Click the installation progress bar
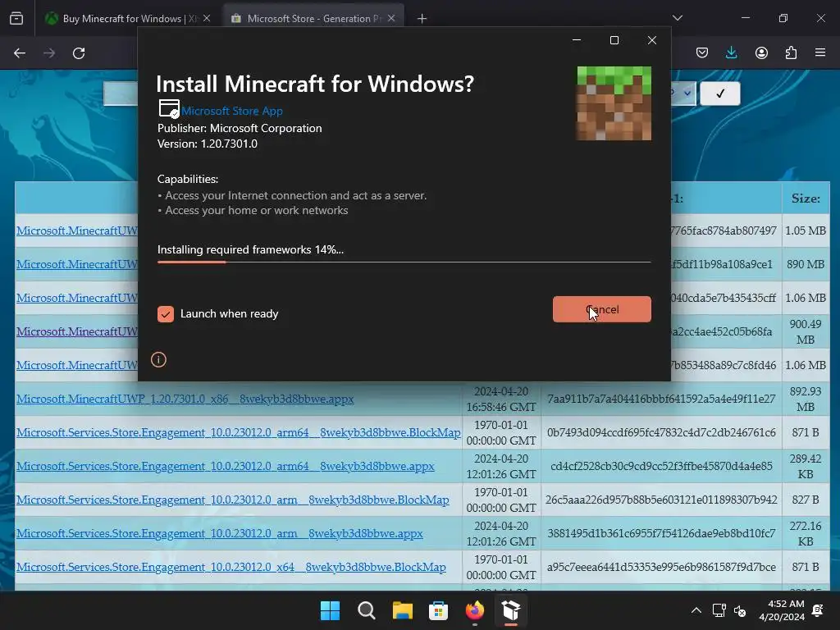 point(404,262)
